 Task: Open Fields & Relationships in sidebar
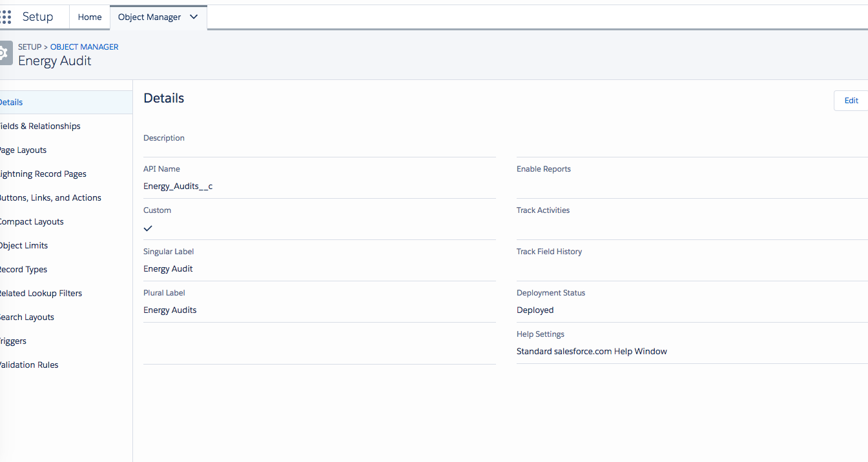(x=40, y=126)
